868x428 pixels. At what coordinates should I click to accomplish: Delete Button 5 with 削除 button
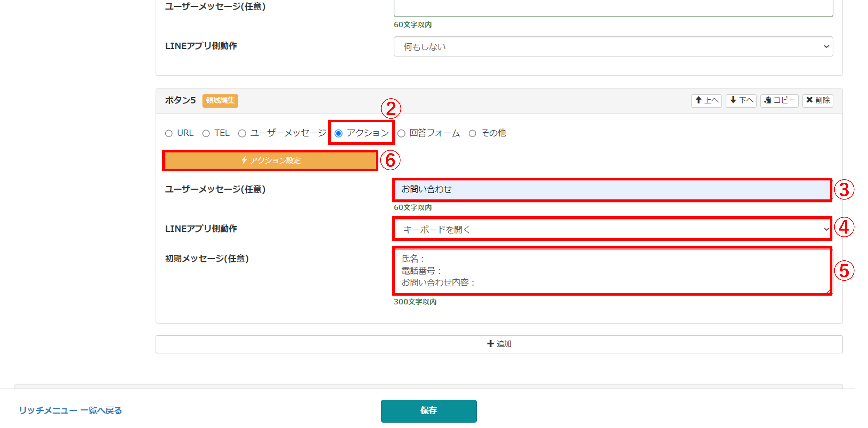[x=818, y=100]
